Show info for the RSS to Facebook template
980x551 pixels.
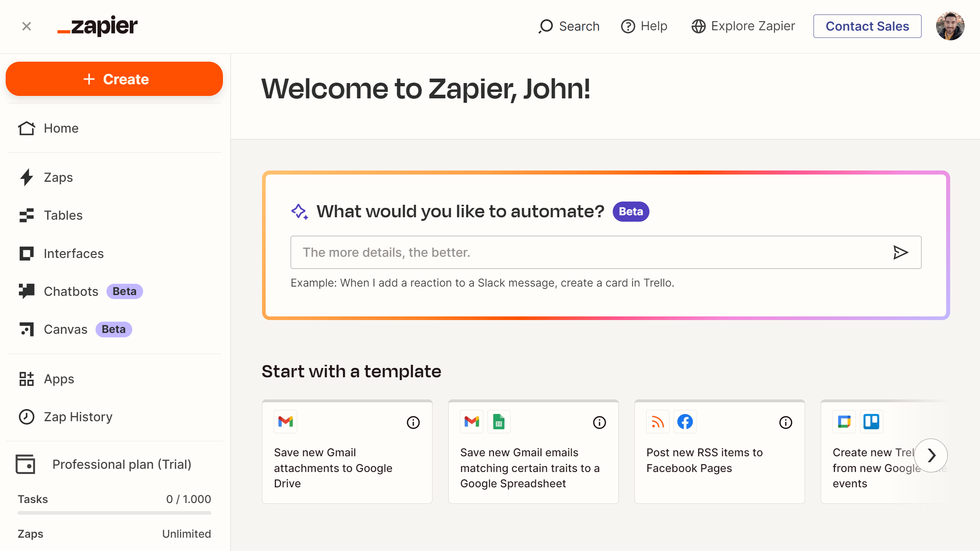786,422
